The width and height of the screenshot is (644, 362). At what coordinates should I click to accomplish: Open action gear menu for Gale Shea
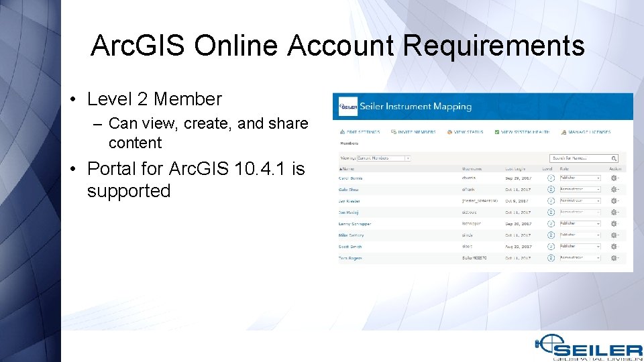(614, 190)
